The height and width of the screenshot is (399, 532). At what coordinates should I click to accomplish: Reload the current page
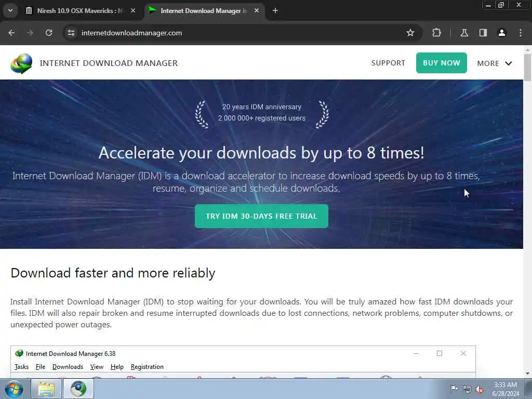click(49, 33)
